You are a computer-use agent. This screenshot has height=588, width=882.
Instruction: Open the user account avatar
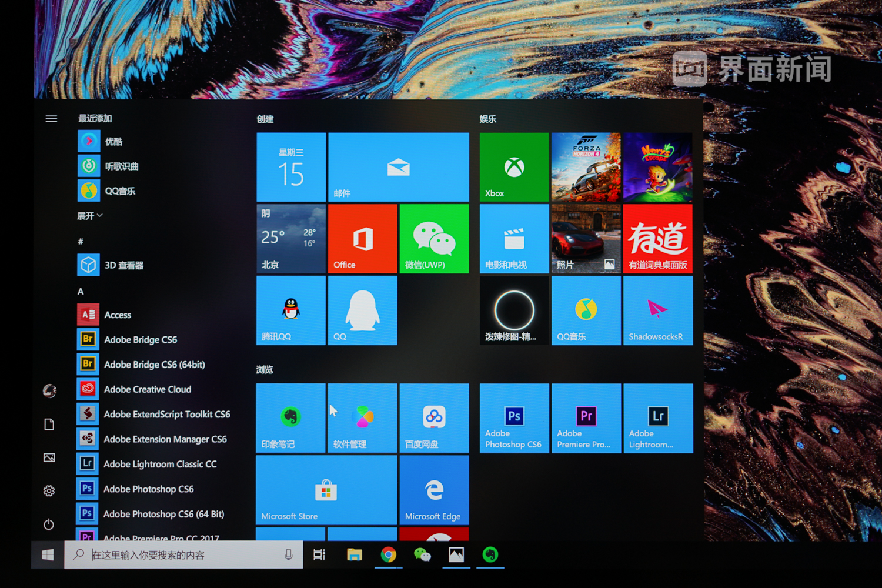[x=49, y=390]
